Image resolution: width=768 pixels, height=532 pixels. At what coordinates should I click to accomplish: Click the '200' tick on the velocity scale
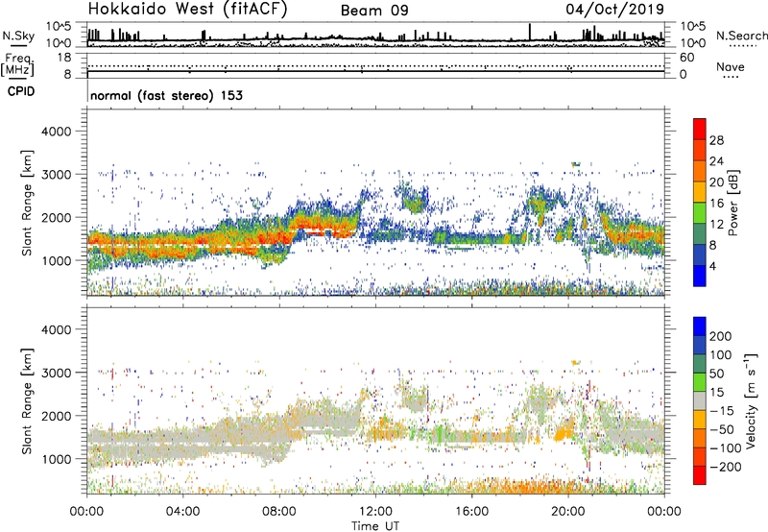click(721, 336)
